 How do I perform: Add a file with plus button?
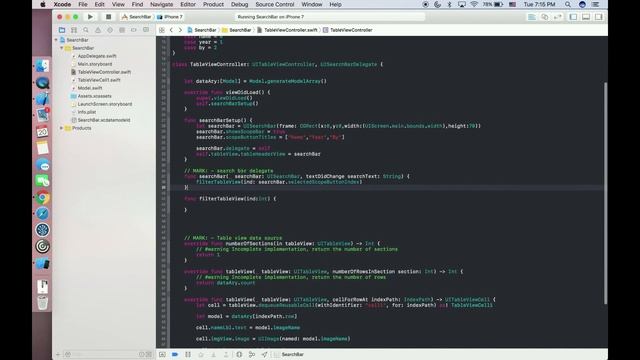coord(58,354)
